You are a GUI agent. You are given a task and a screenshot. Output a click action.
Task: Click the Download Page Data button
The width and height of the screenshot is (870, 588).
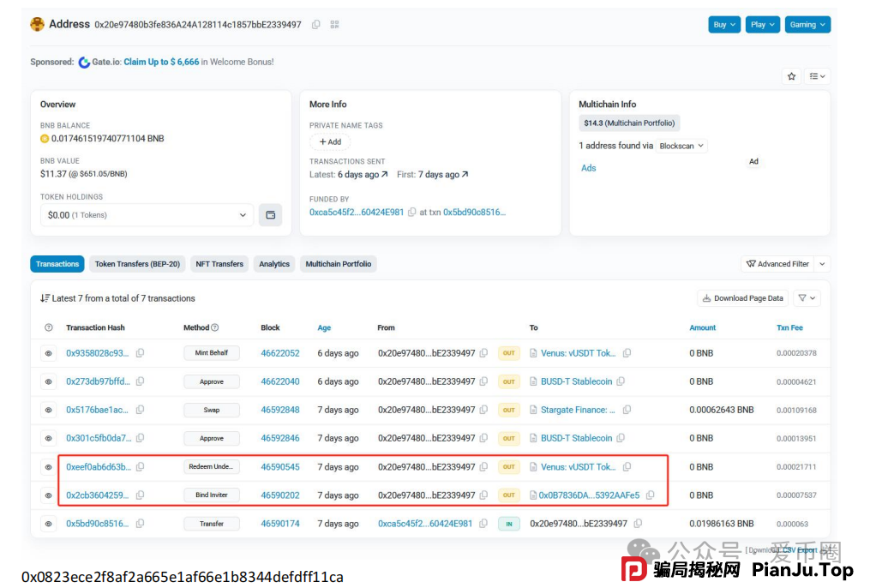742,297
